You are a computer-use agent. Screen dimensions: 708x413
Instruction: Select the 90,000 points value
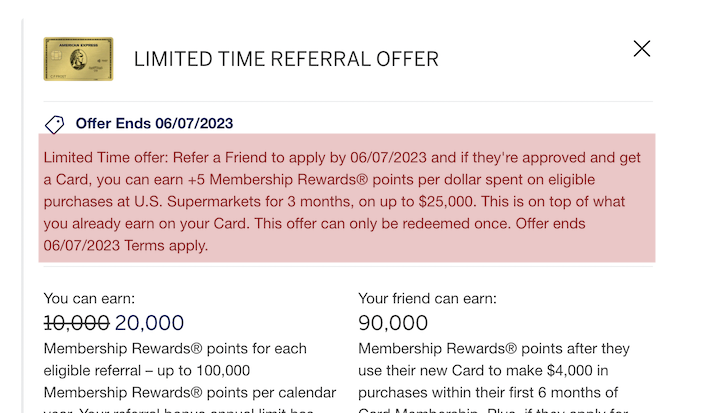click(x=392, y=322)
